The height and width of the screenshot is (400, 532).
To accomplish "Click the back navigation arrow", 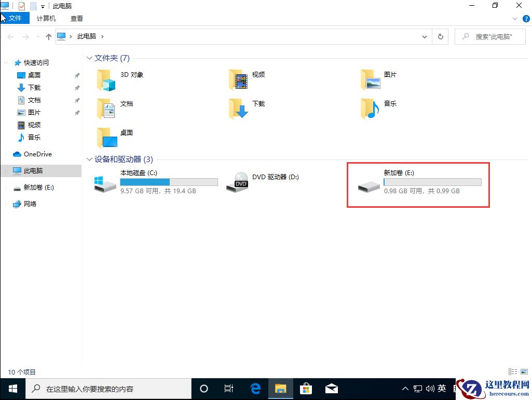I will click(x=9, y=36).
